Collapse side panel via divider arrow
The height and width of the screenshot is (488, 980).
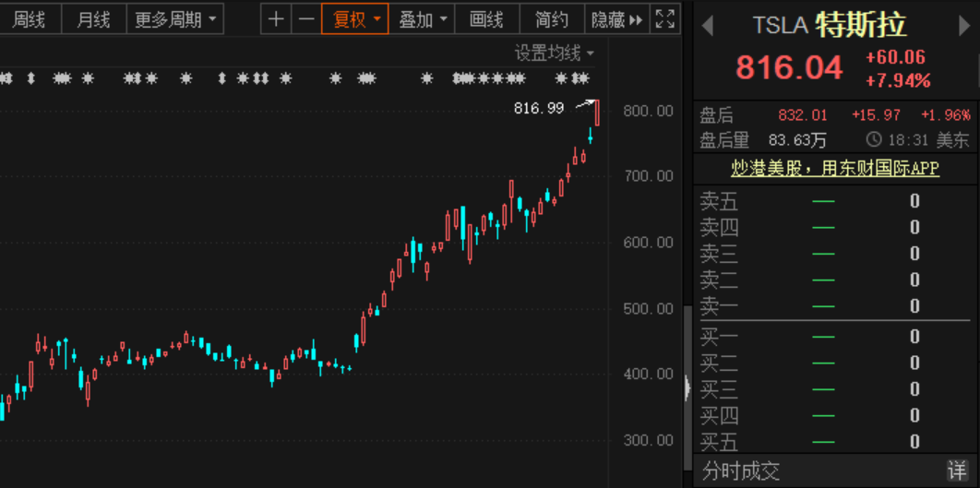688,388
